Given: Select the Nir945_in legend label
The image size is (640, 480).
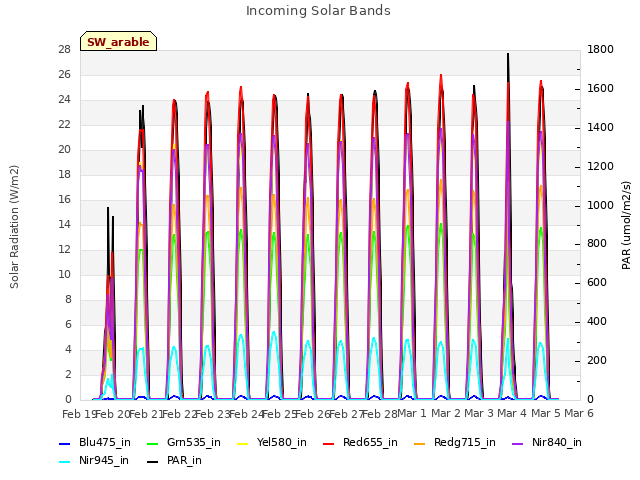Looking at the screenshot, I should (x=104, y=460).
